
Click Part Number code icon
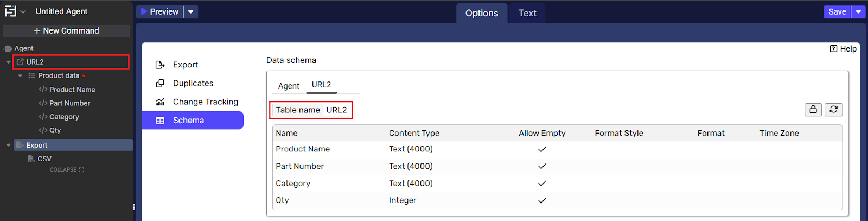coord(43,103)
